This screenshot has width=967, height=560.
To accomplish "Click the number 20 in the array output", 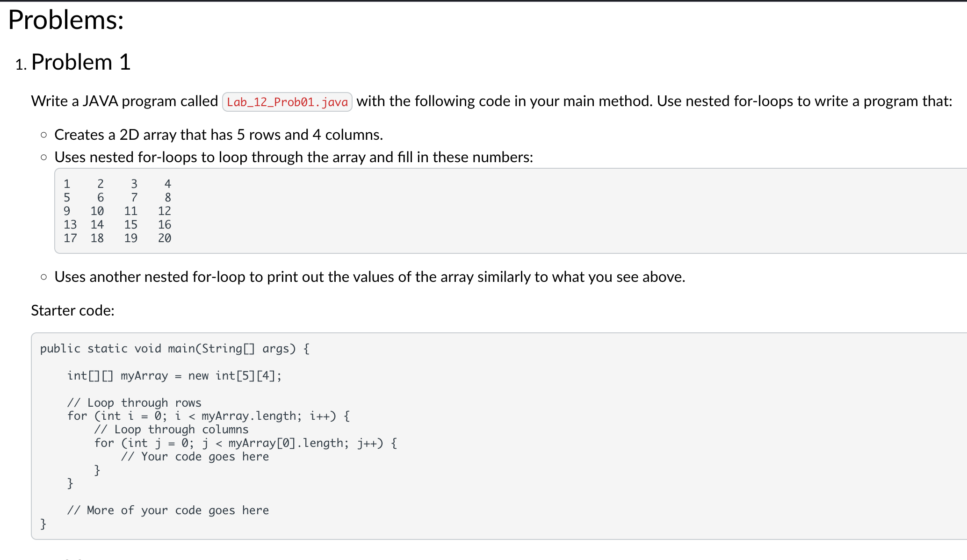I will [165, 238].
